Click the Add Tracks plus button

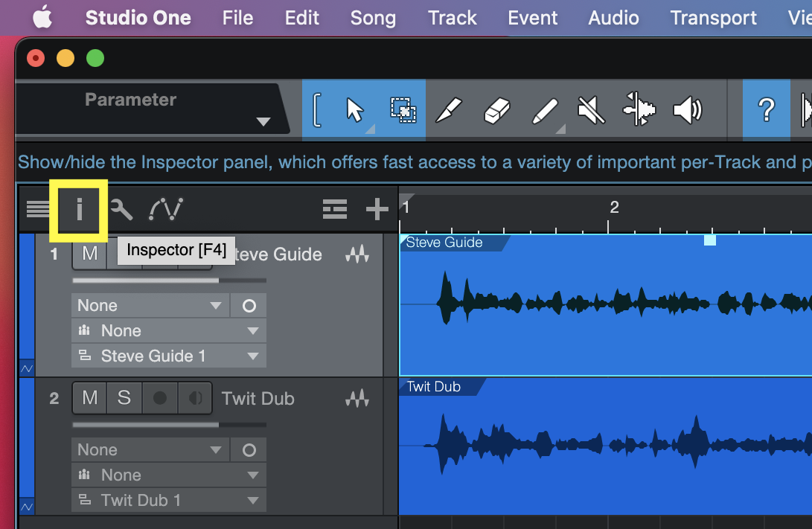[377, 210]
